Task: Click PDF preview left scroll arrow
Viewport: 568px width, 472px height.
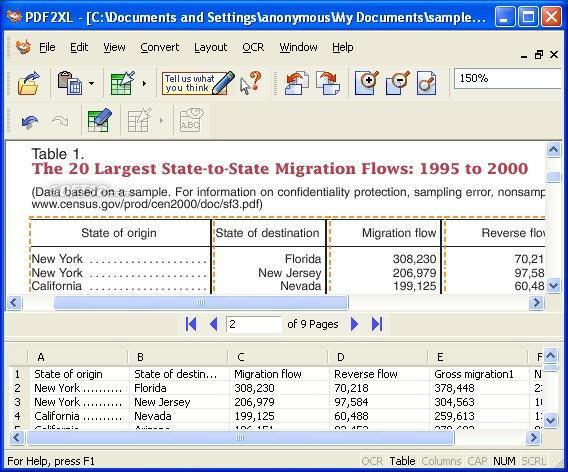Action: [14, 302]
